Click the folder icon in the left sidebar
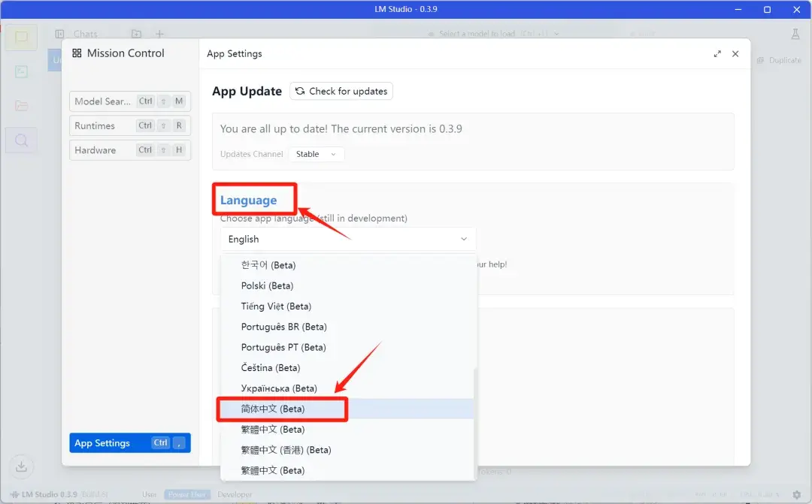Viewport: 812px width, 504px height. [21, 106]
